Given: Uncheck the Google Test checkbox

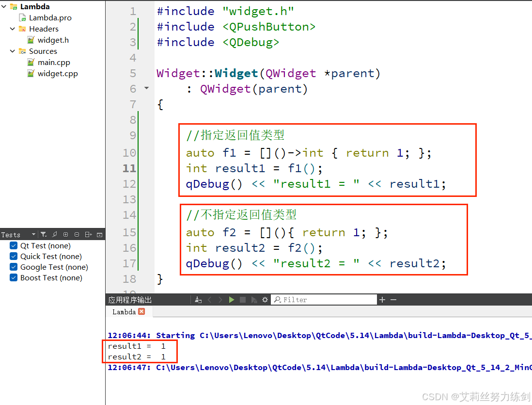Looking at the screenshot, I should pyautogui.click(x=14, y=267).
